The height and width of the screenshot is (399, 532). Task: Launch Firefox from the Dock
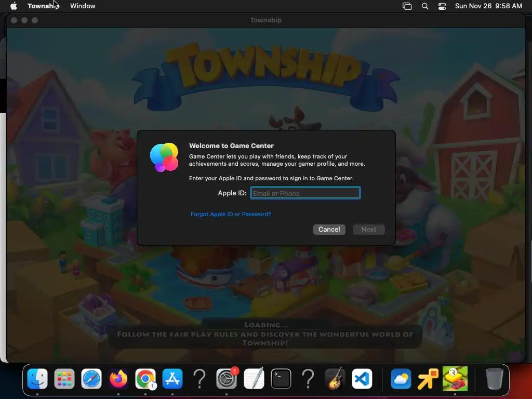tap(118, 378)
